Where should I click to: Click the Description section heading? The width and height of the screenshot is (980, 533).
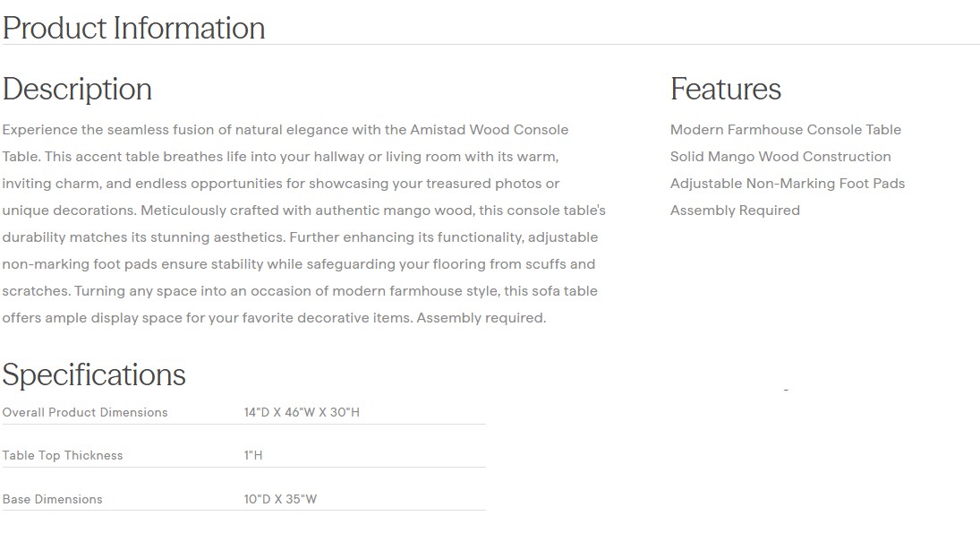77,90
